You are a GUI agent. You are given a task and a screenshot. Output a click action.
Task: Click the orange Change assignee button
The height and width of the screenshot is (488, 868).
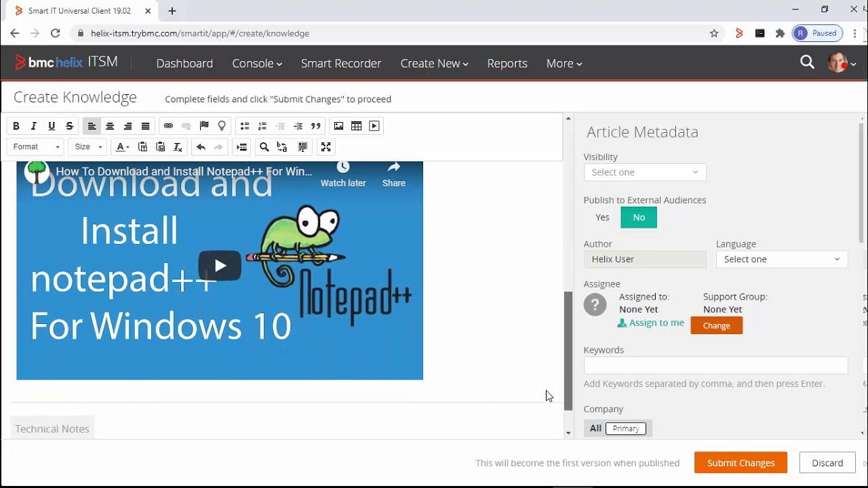(716, 325)
